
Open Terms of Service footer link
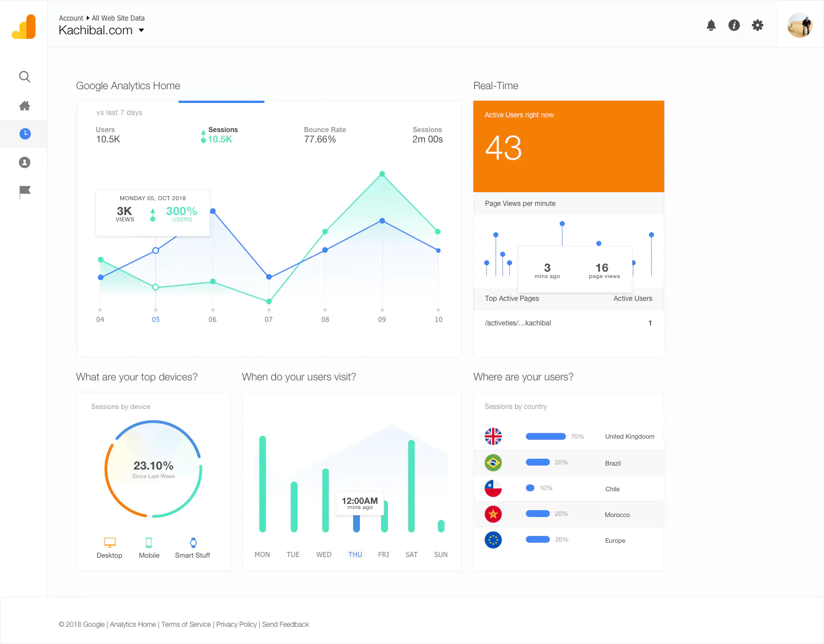[x=186, y=625]
